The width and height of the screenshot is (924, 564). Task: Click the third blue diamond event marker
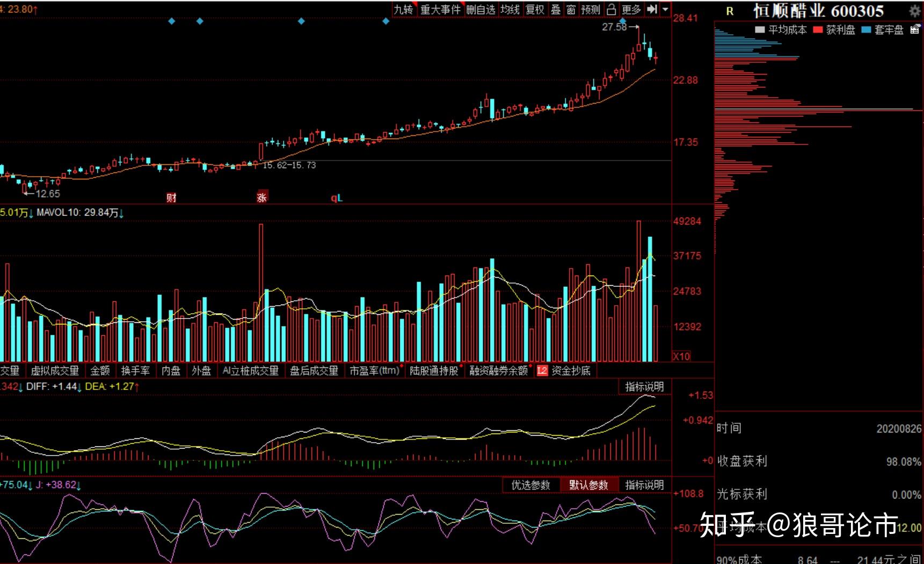click(x=301, y=21)
